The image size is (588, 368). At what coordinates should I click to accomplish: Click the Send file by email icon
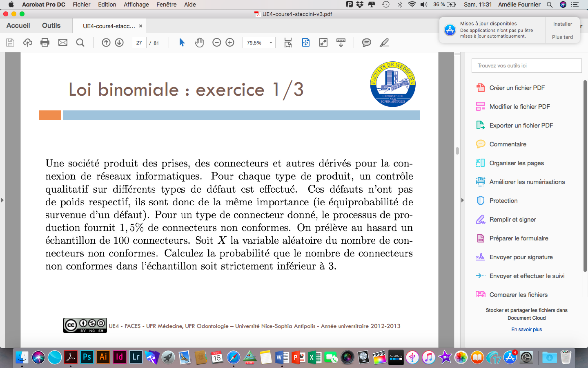coord(63,43)
